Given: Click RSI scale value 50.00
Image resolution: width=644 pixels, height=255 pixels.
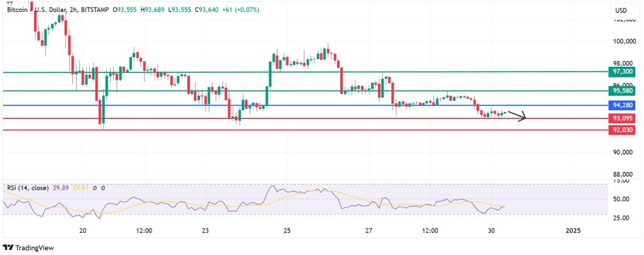Looking at the screenshot, I should click(x=621, y=199).
